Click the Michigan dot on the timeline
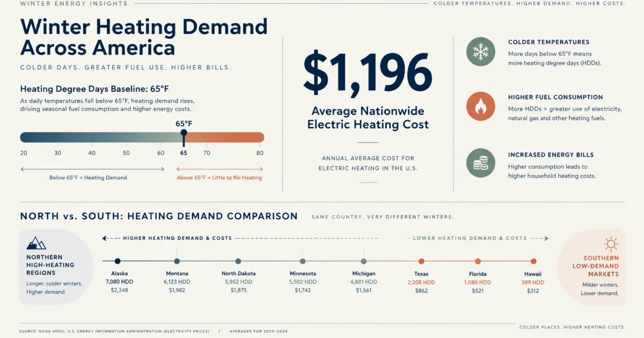 coord(364,261)
